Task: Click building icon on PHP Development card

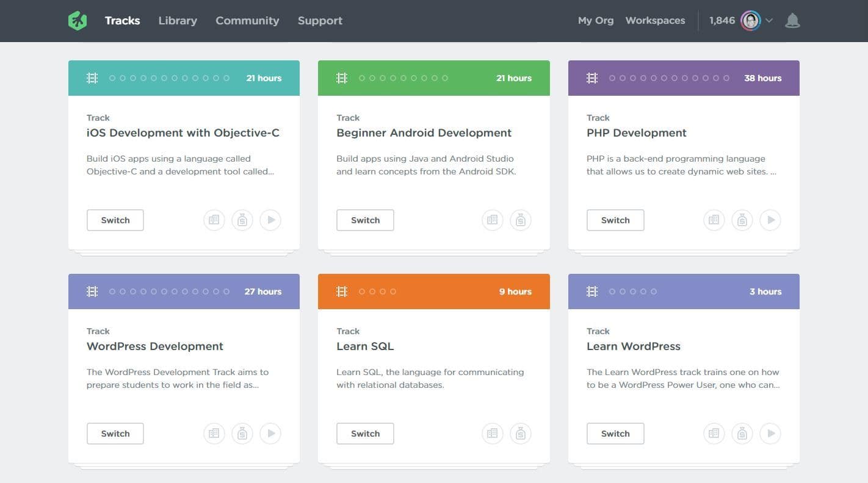Action: coord(714,220)
